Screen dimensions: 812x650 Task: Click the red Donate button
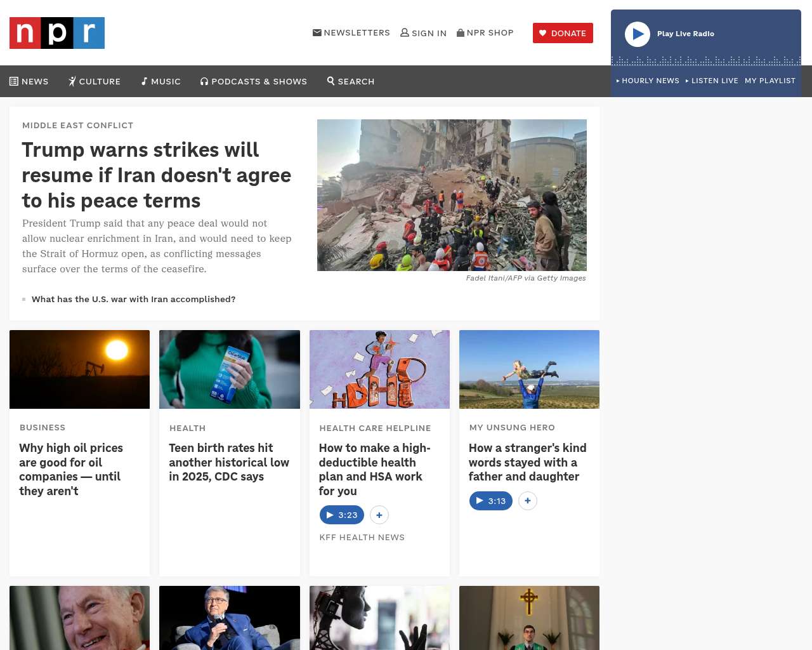[563, 33]
